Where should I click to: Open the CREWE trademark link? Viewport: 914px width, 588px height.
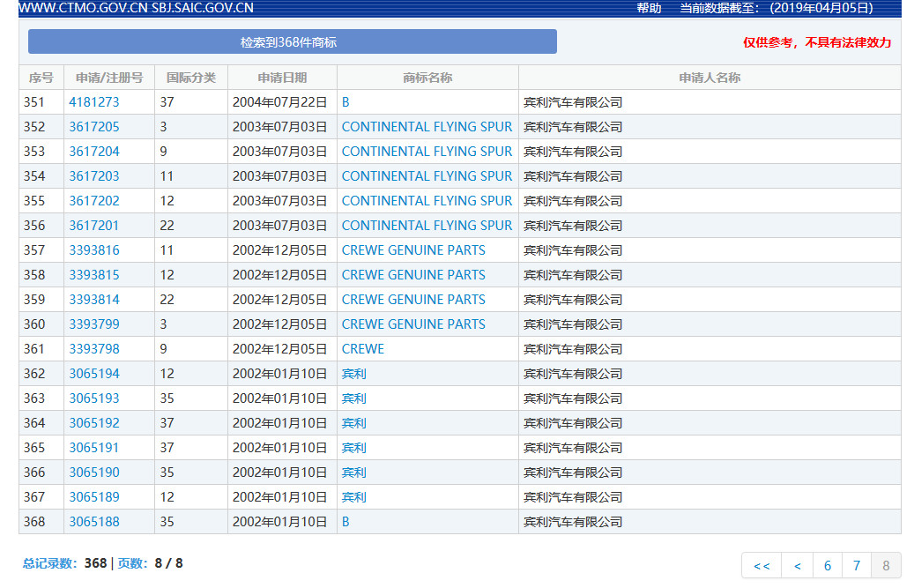point(362,349)
